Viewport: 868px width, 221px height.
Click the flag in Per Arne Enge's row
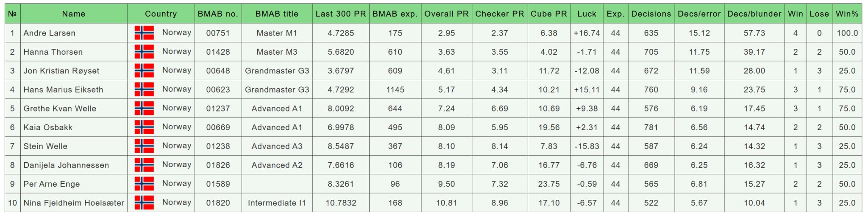click(x=144, y=184)
